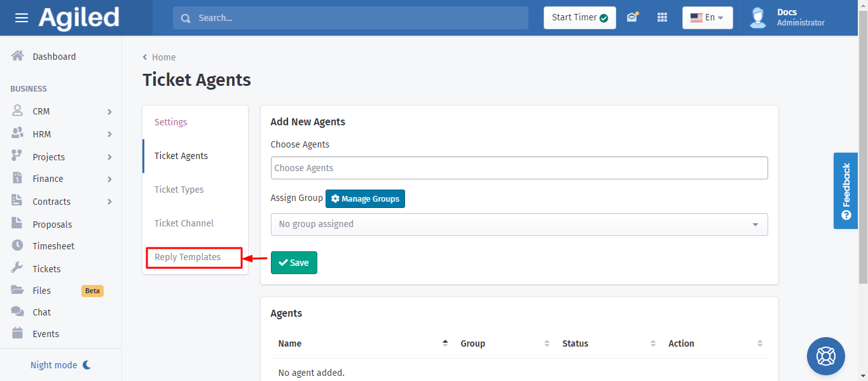868x381 pixels.
Task: Open Chat from the sidebar
Action: click(41, 312)
